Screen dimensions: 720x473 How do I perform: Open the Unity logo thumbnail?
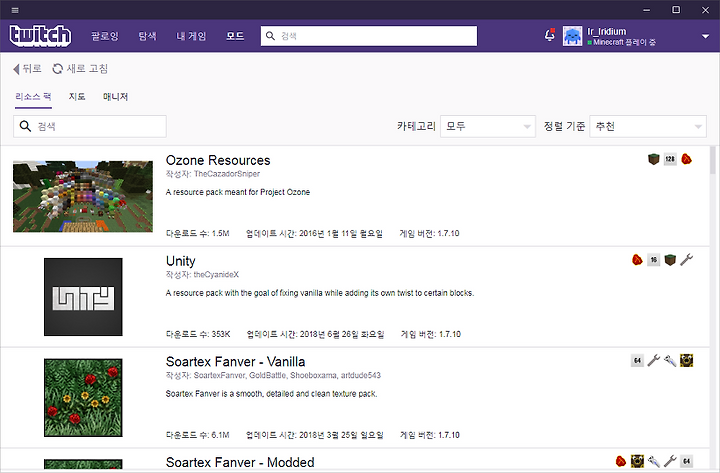(x=83, y=297)
